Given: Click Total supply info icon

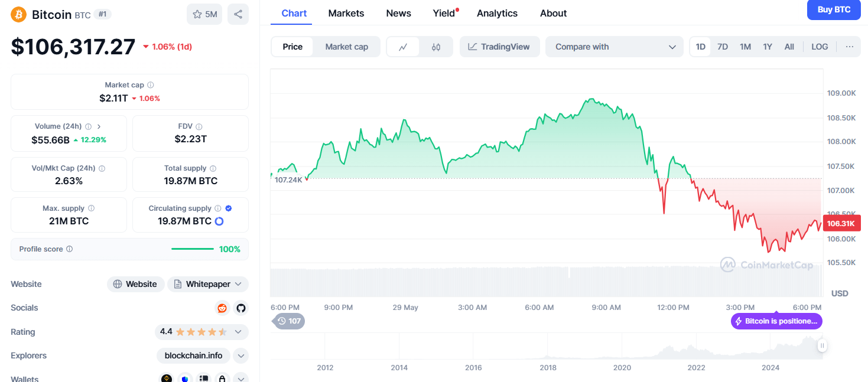Looking at the screenshot, I should point(213,168).
